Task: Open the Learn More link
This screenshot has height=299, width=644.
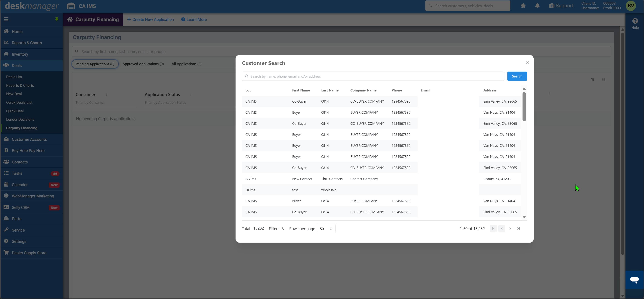Action: [x=194, y=20]
